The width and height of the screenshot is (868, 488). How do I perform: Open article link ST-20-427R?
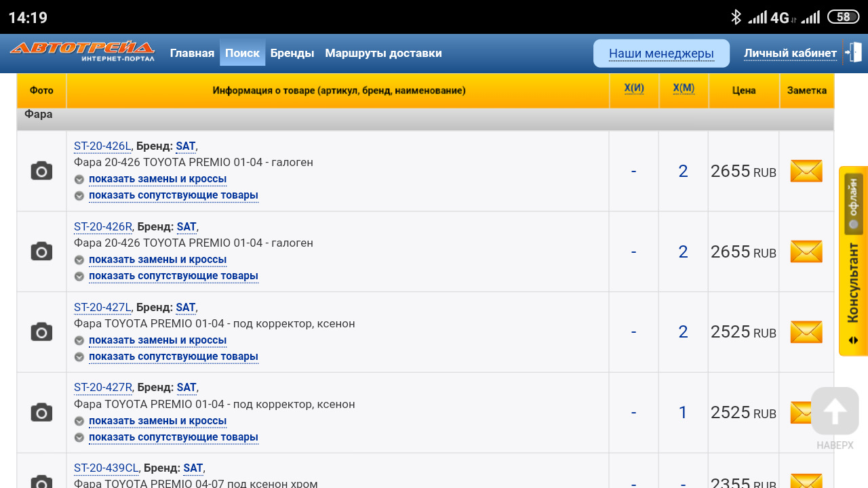pyautogui.click(x=103, y=387)
